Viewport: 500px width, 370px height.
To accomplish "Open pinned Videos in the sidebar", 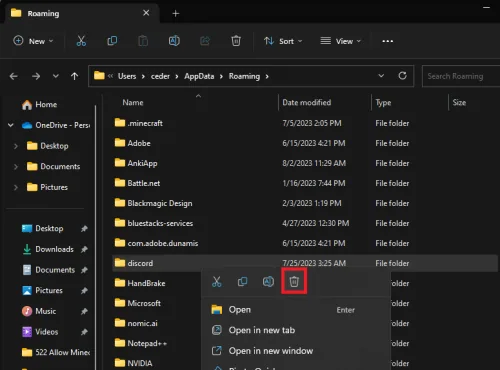I will pos(40,332).
